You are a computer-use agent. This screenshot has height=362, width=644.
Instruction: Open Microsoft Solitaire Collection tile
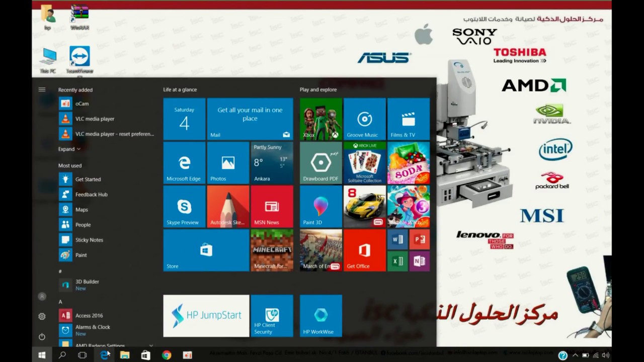click(x=364, y=162)
